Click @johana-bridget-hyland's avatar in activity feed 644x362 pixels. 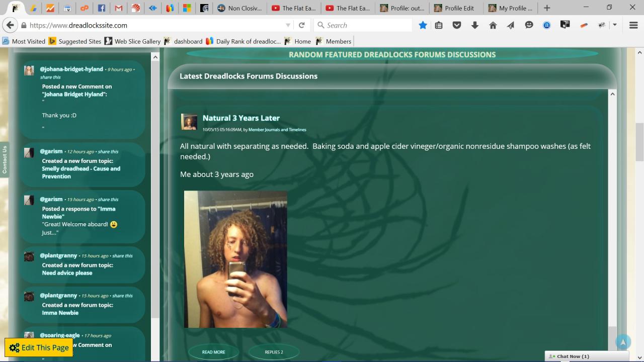coord(29,70)
